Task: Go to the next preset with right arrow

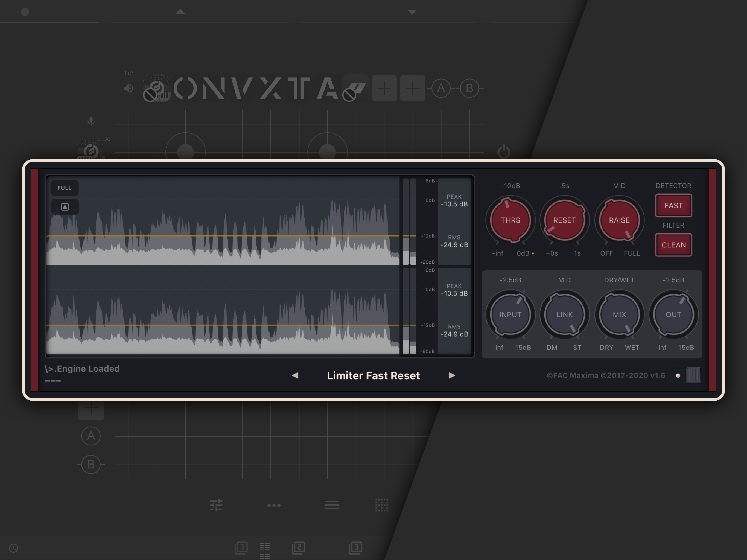Action: 451,375
